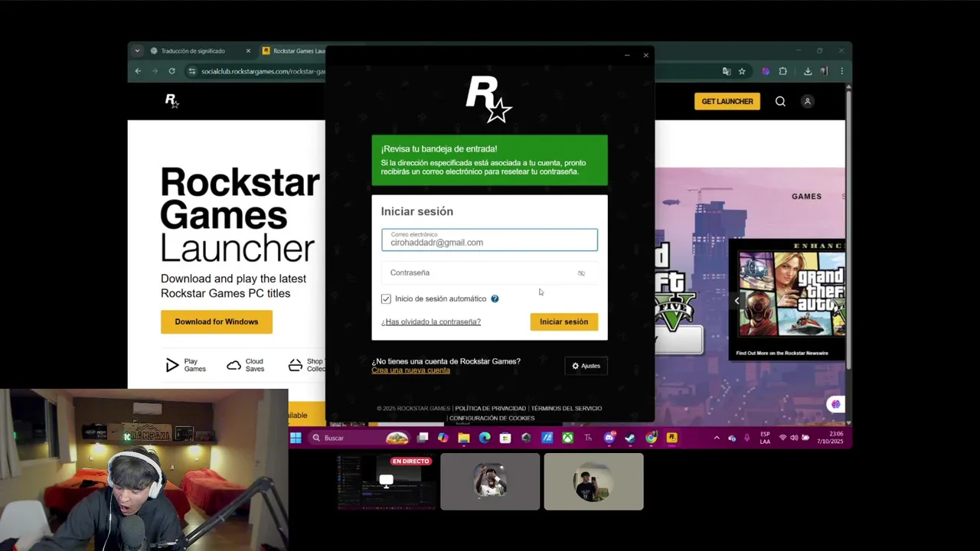Open ¿Has olvidado la contraseña? link
This screenshot has width=980, height=551.
tap(431, 321)
